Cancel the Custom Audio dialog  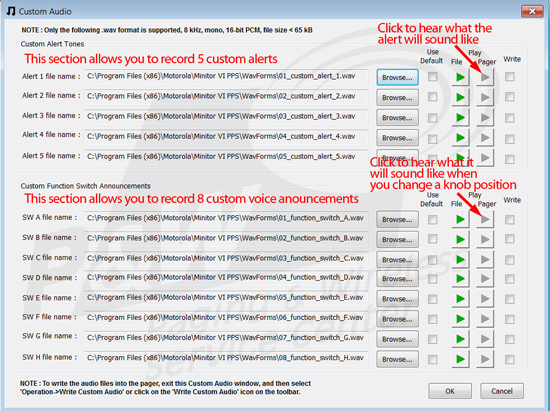502,391
